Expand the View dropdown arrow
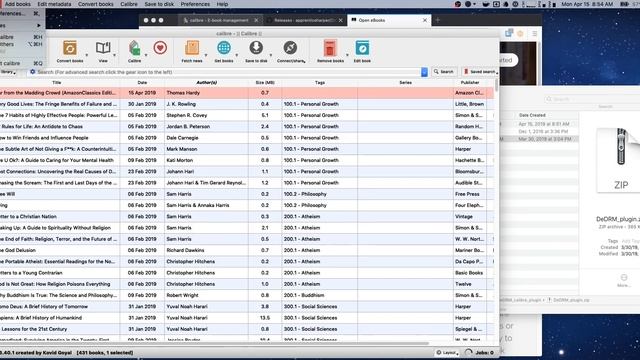Screen dimensions: 640x360 [114, 55]
